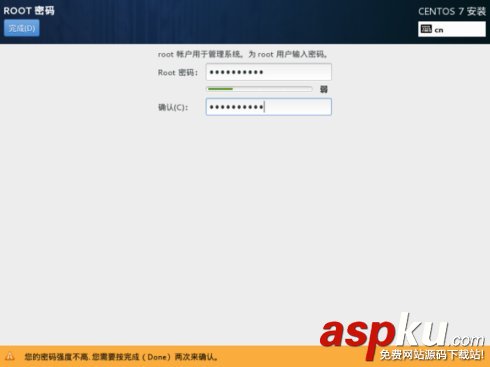This screenshot has width=490, height=367.
Task: Click the root account description text
Action: click(243, 54)
